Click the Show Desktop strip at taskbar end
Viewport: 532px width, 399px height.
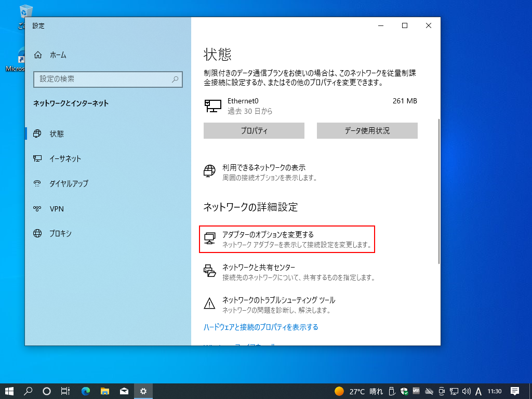pyautogui.click(x=530, y=391)
